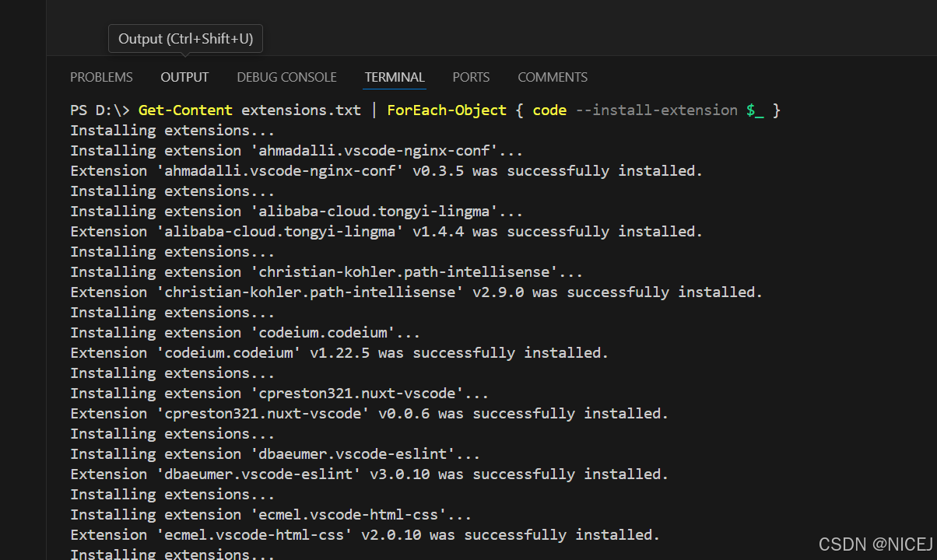Click the ForEach-Object keyword in the command
The image size is (937, 560).
[447, 110]
